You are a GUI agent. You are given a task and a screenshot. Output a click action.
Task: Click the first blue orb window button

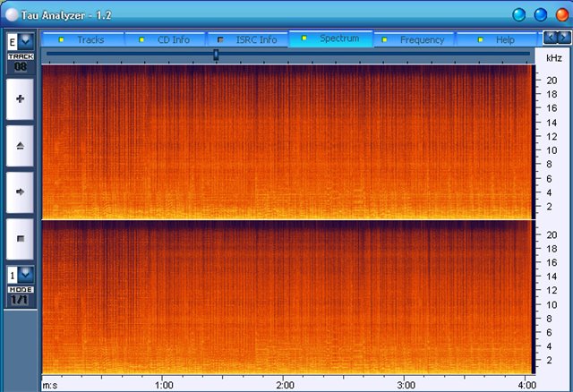[x=519, y=14]
